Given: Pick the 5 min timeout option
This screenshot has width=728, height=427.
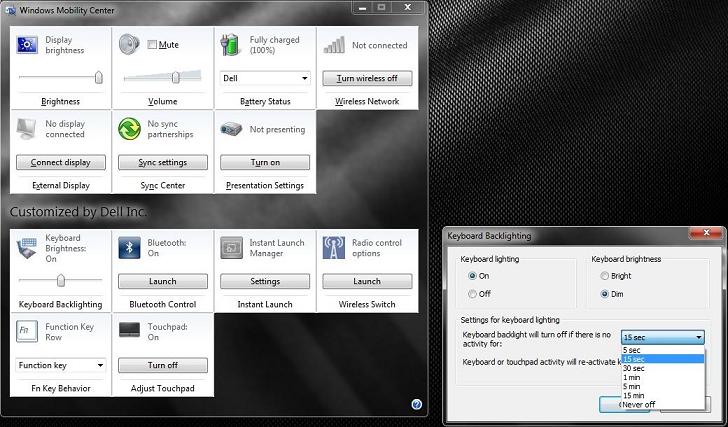Looking at the screenshot, I should point(632,386).
